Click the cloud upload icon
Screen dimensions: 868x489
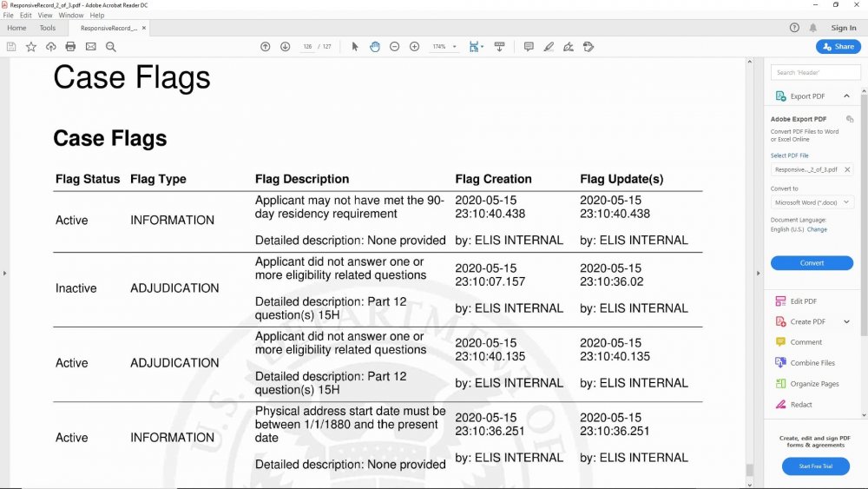click(51, 47)
